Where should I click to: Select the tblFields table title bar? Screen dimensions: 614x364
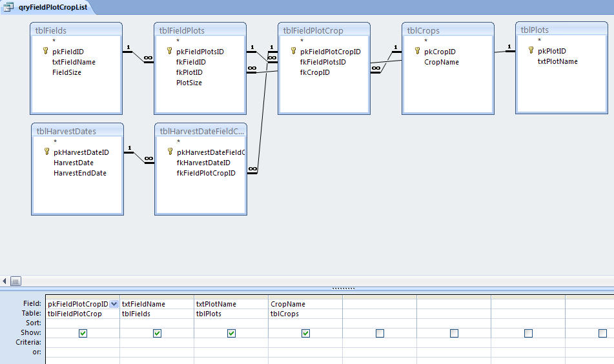coord(76,30)
